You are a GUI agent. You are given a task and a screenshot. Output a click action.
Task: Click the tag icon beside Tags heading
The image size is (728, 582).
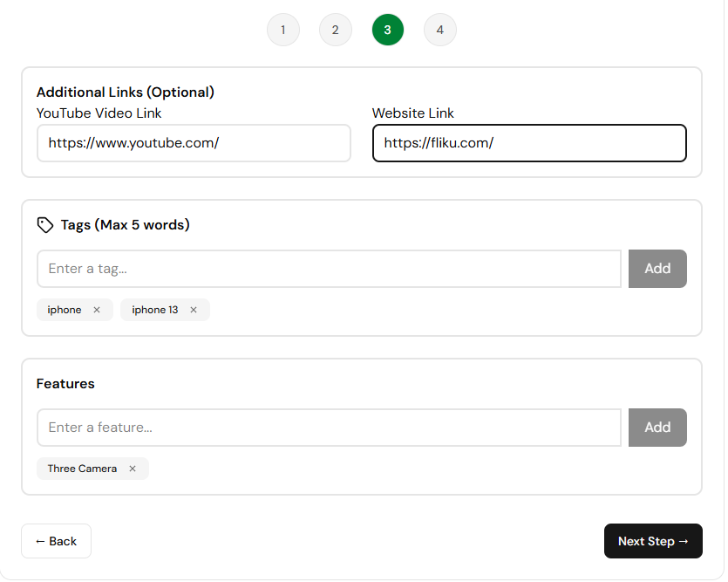pyautogui.click(x=44, y=225)
